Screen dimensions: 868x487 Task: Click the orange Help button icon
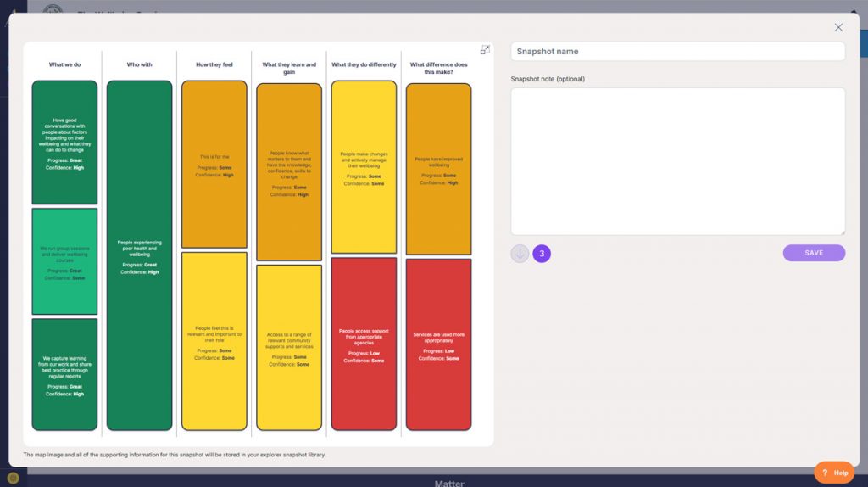click(834, 473)
